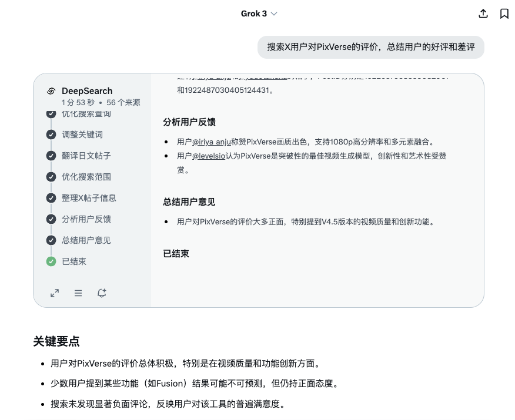
Task: Click the check icon beside 总结用户意见
Action: pos(51,240)
